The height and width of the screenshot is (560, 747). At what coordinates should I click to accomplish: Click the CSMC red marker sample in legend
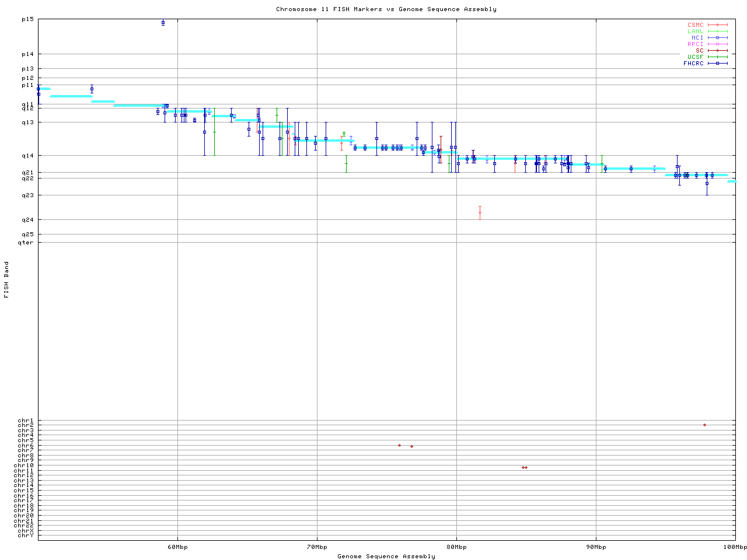pyautogui.click(x=717, y=25)
